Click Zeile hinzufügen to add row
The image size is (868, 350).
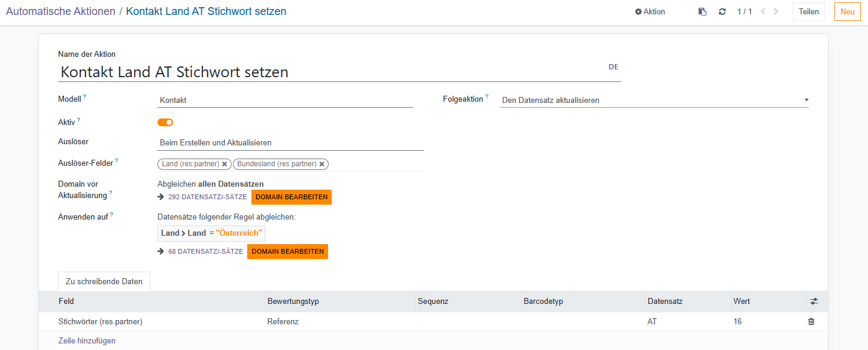pos(87,340)
